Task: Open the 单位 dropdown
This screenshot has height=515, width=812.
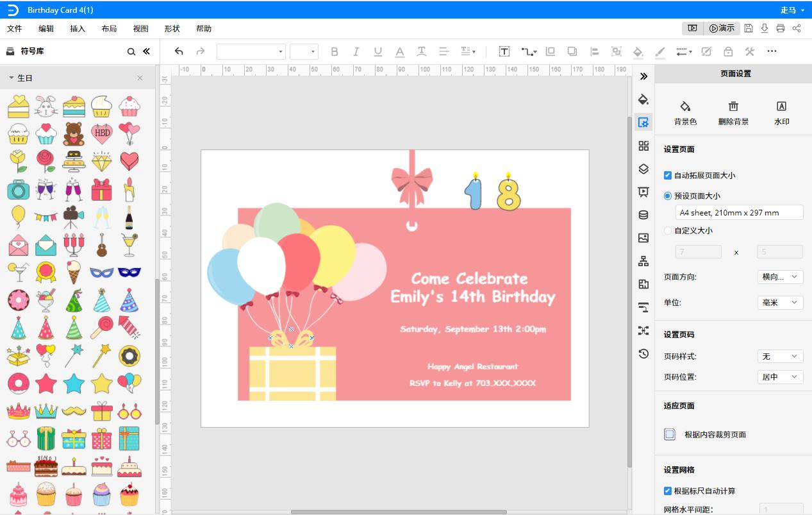Action: [780, 303]
